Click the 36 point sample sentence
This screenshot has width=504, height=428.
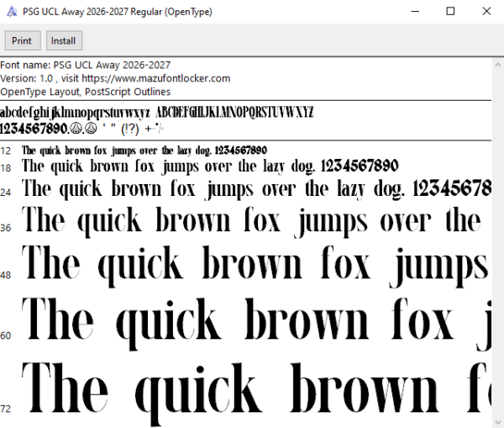tap(251, 221)
